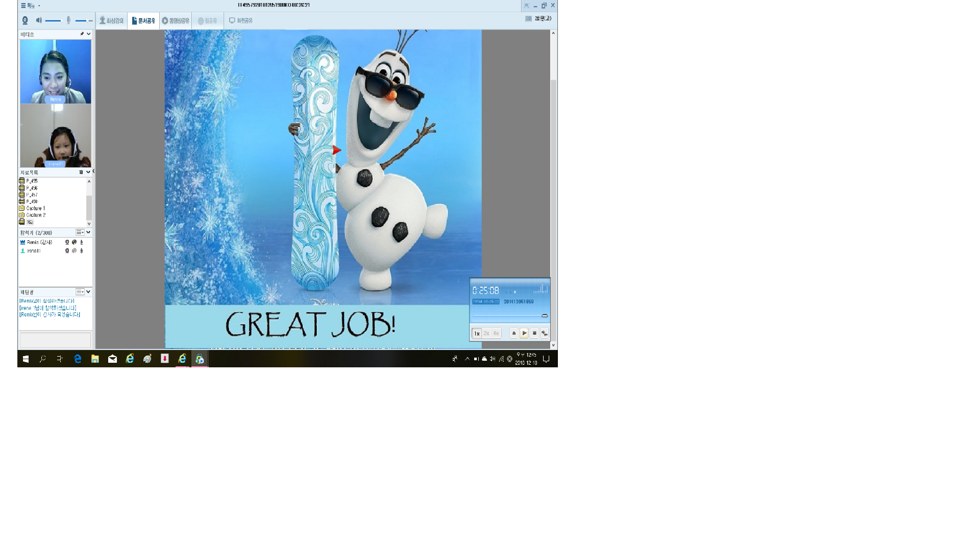Click the microphone icon in toolbar
This screenshot has width=980, height=551.
click(x=68, y=20)
